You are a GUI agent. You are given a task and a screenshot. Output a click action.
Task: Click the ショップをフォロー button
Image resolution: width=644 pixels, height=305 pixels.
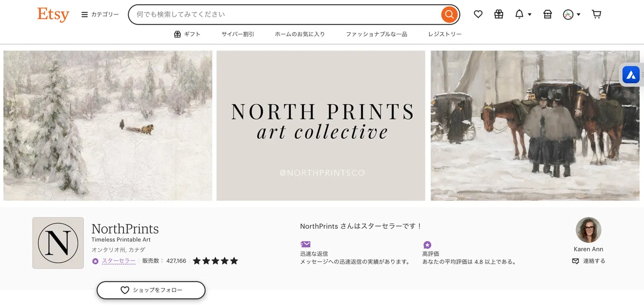pos(151,290)
